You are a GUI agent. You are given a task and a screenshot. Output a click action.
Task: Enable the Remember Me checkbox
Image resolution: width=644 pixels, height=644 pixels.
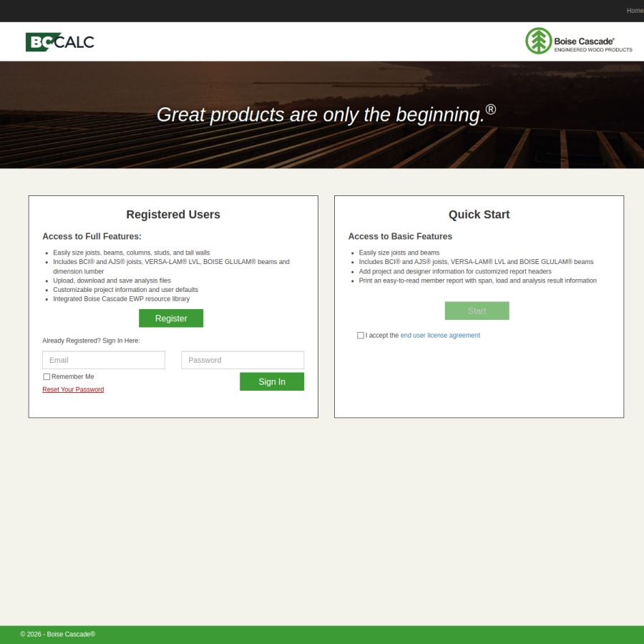click(47, 376)
